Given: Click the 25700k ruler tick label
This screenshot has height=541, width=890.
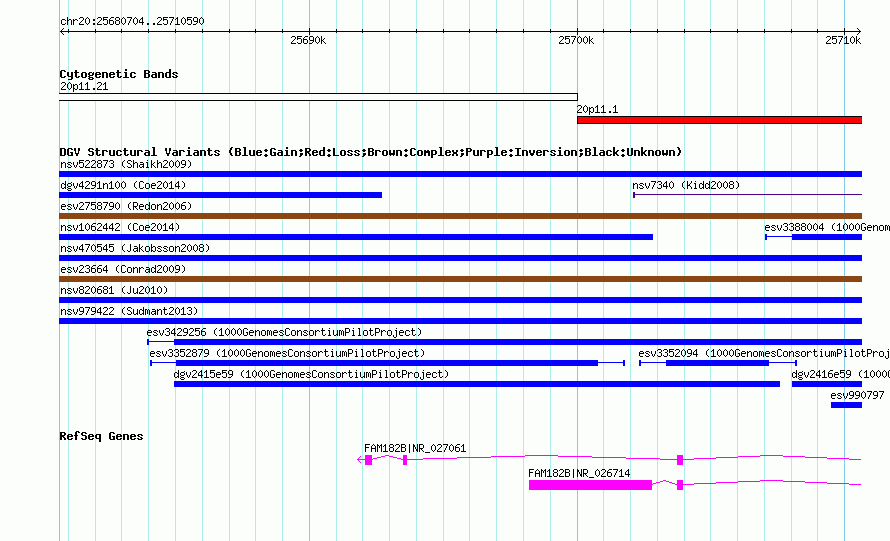Looking at the screenshot, I should (576, 40).
